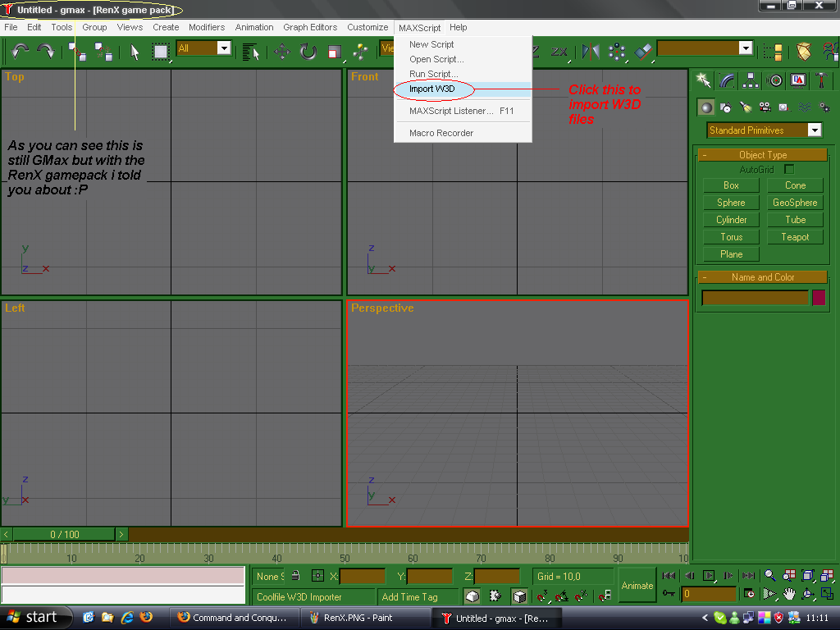Collapse the Object Type rollout

[705, 155]
